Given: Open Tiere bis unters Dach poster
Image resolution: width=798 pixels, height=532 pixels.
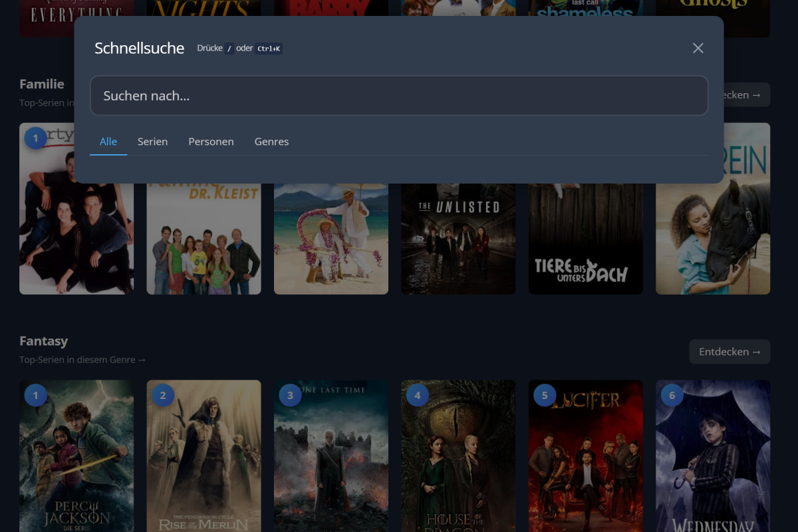Looking at the screenshot, I should click(x=585, y=239).
